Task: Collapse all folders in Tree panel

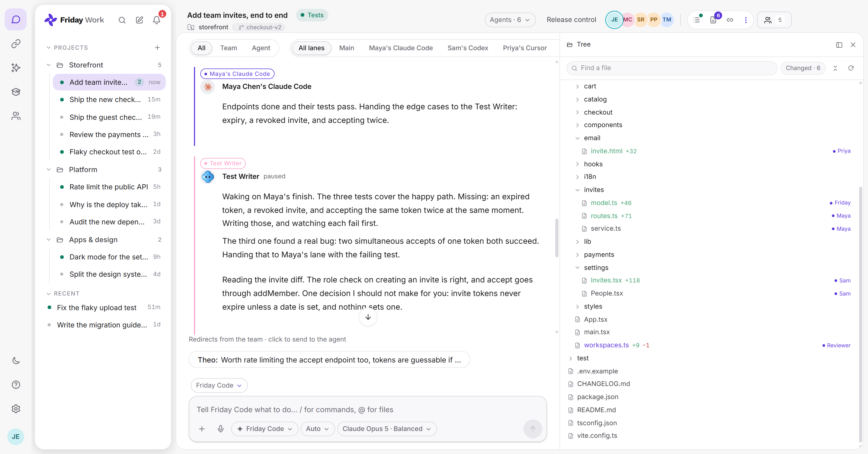Action: click(x=835, y=68)
